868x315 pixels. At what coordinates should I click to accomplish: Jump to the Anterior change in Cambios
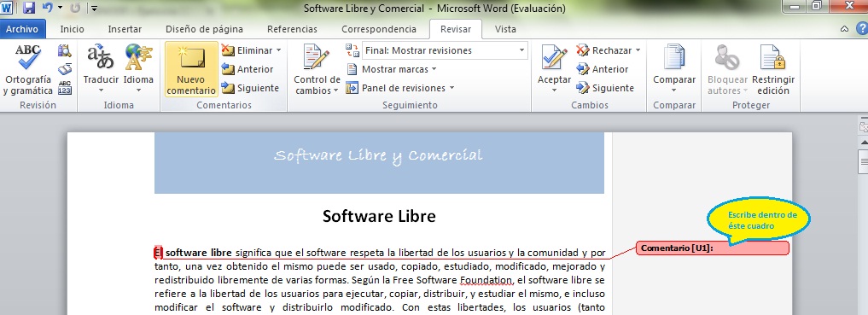(x=603, y=69)
